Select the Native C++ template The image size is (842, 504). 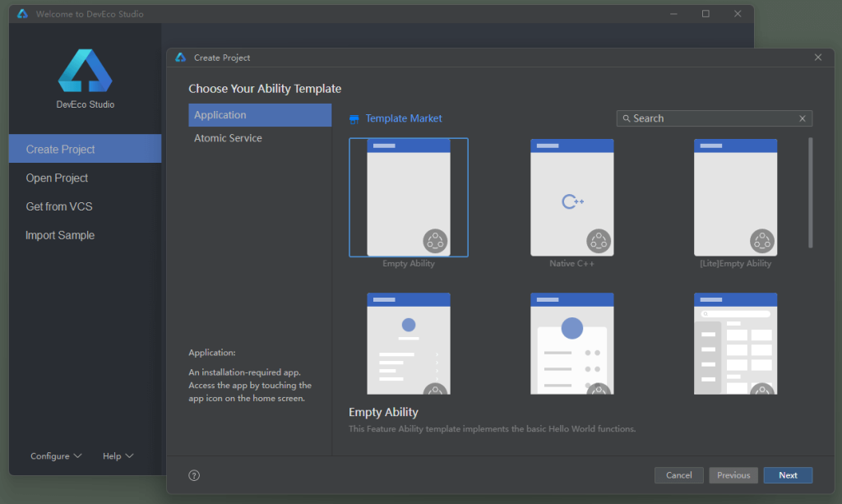[572, 197]
